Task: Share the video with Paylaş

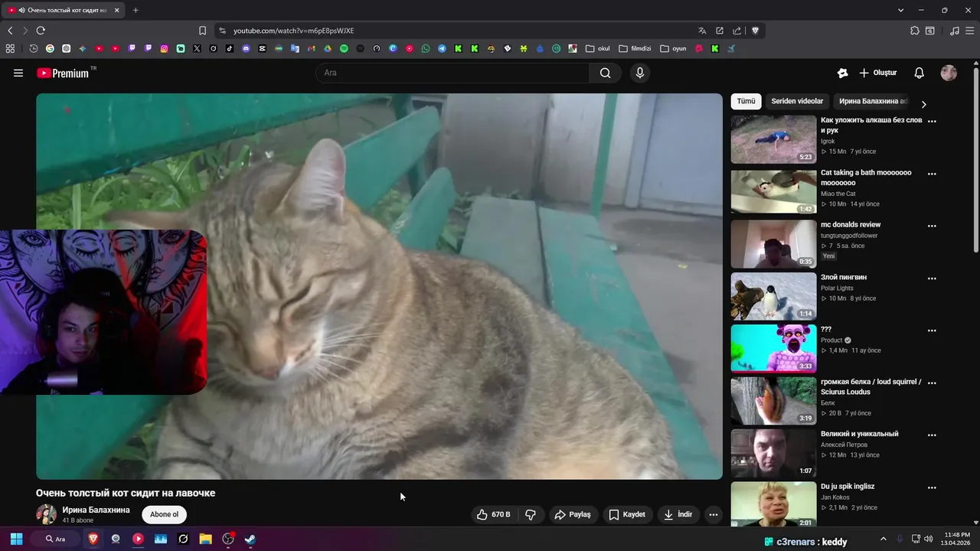Action: click(x=573, y=514)
